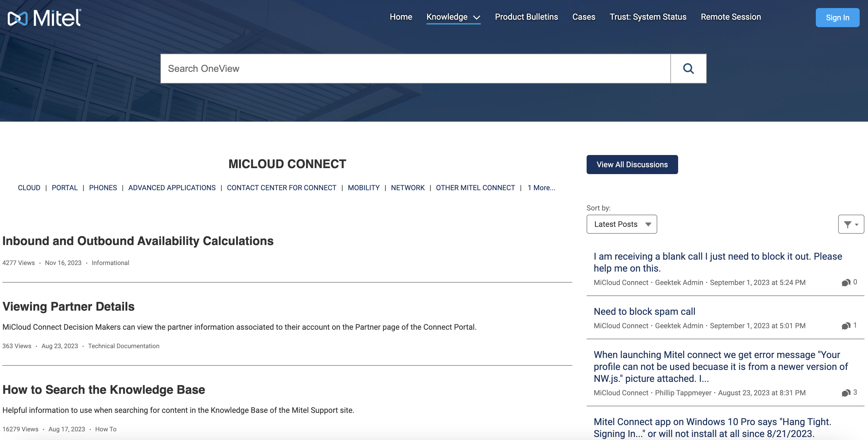
Task: Click comment icon on blank call post
Action: [846, 283]
